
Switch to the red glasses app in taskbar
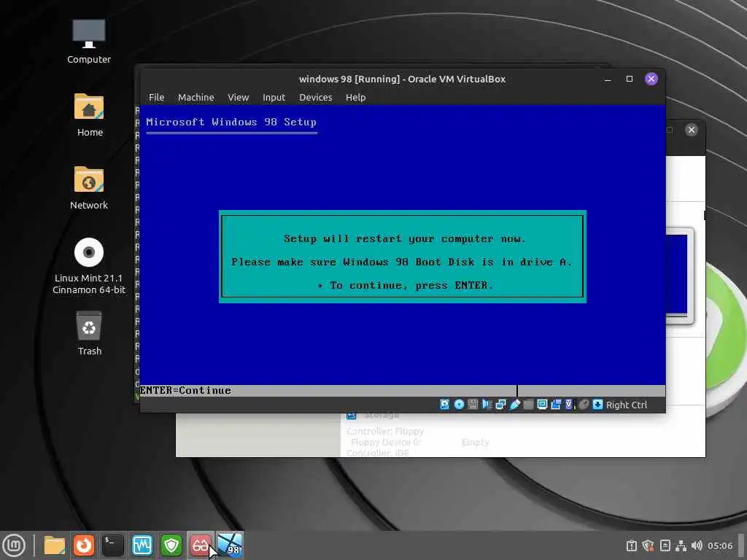click(x=201, y=545)
